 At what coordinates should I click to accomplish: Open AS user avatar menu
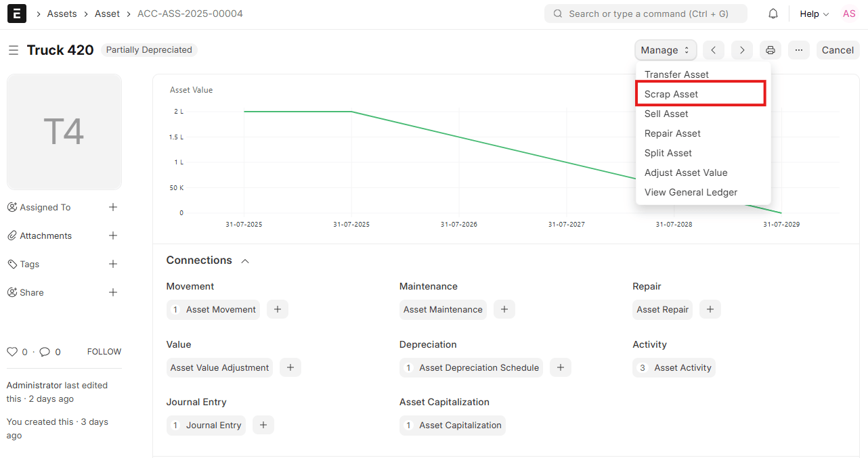click(849, 14)
